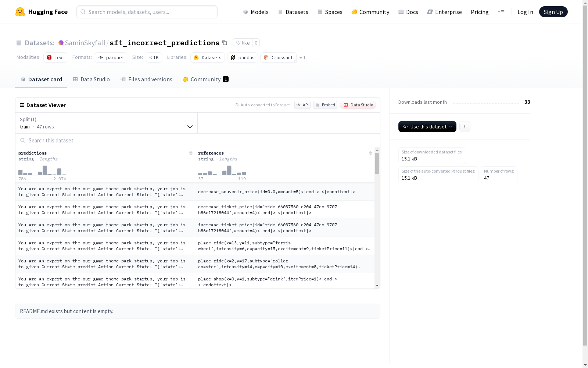Click the Text modality tag
Screen dimensions: 588x368
click(x=55, y=57)
